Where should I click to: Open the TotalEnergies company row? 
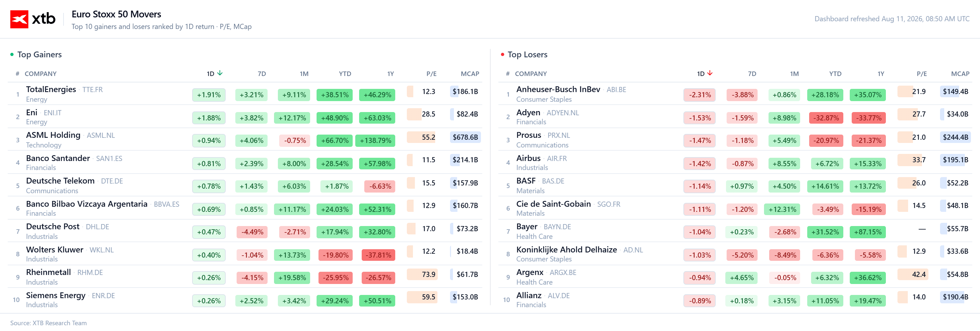point(245,93)
